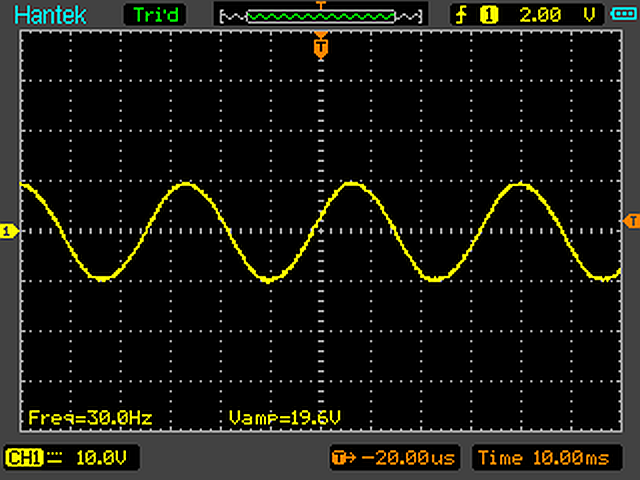The image size is (640, 480).
Task: Click the DC coupling symbol beside CH1
Action: (54, 458)
